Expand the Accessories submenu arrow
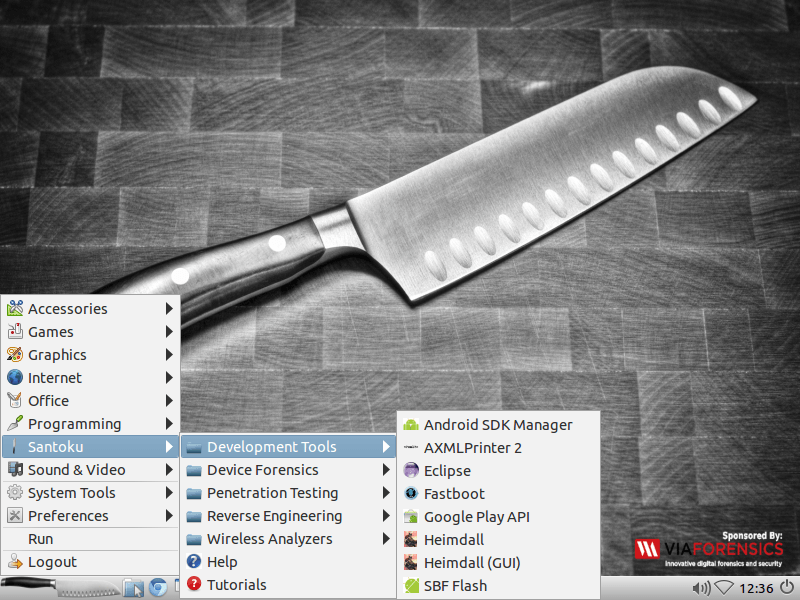This screenshot has height=600, width=800. [169, 308]
